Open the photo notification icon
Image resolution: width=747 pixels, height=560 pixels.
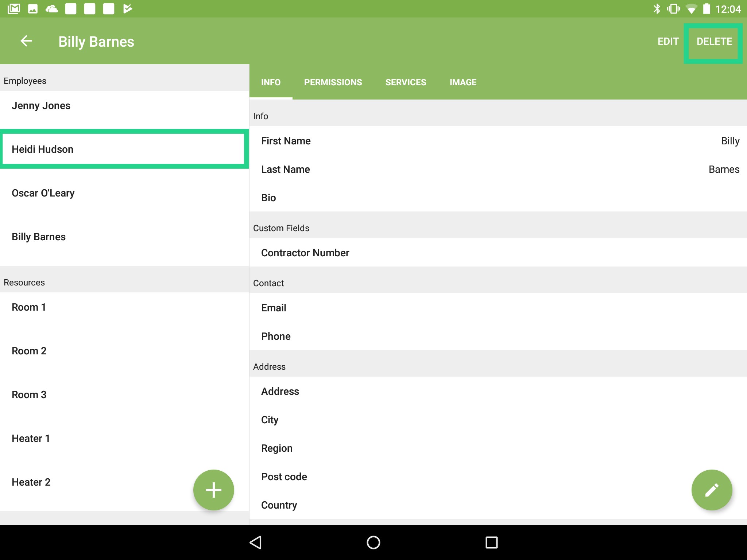tap(33, 9)
